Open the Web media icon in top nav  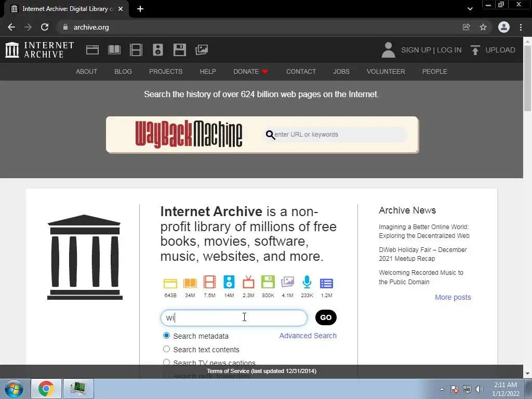click(92, 50)
